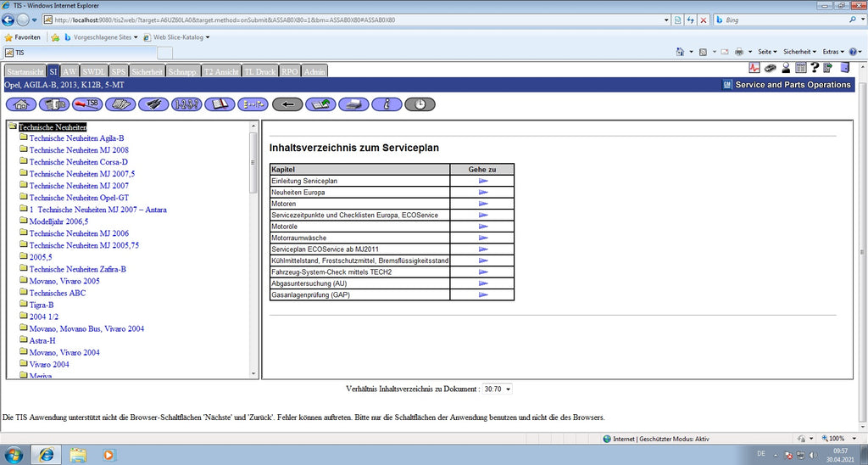This screenshot has width=868, height=465.
Task: Open Windows Explorer from the taskbar
Action: click(78, 455)
